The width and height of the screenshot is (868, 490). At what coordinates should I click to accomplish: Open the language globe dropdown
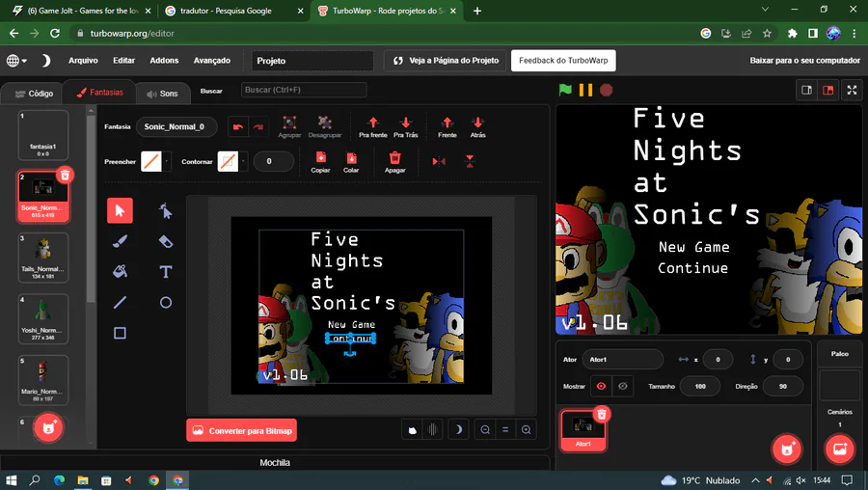(x=16, y=61)
